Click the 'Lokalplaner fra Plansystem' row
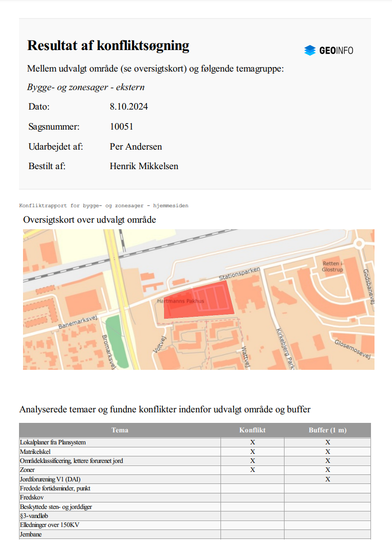 coord(195,442)
